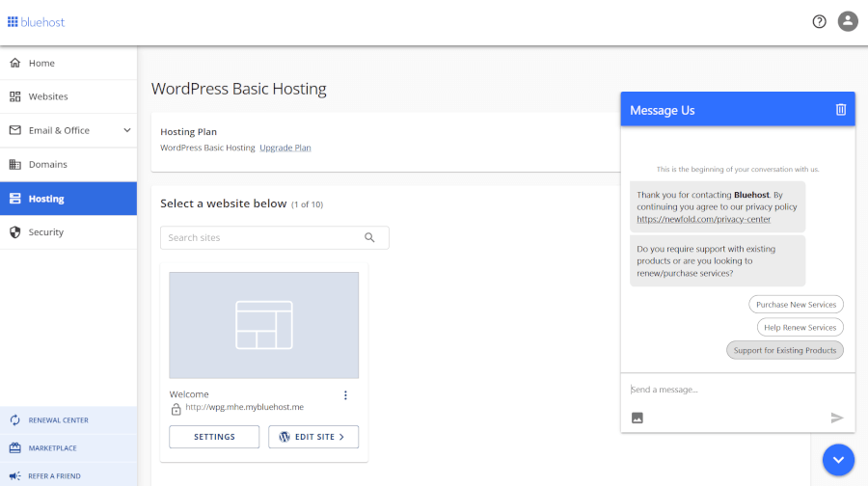Image resolution: width=868 pixels, height=486 pixels.
Task: Open the Marketplace link
Action: pyautogui.click(x=68, y=447)
